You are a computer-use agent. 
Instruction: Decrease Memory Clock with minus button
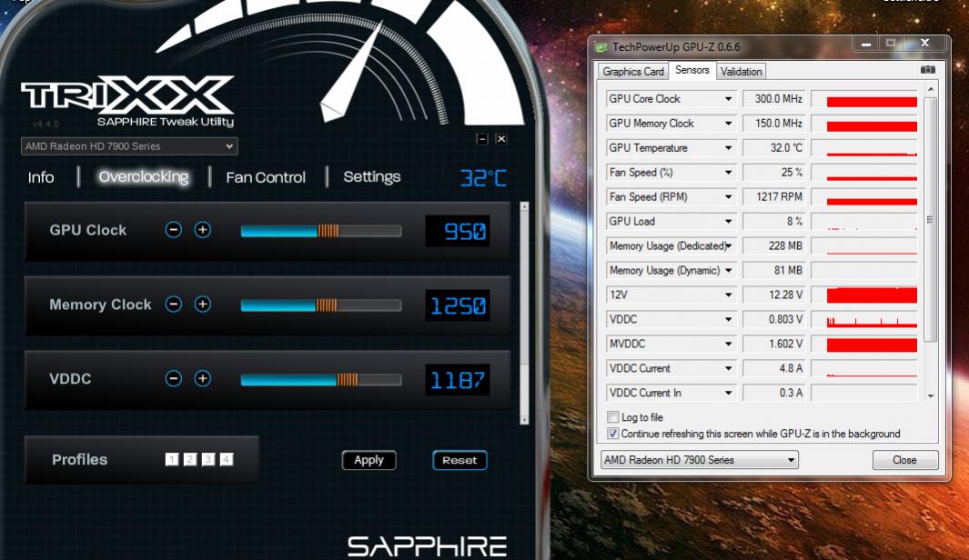click(x=174, y=305)
